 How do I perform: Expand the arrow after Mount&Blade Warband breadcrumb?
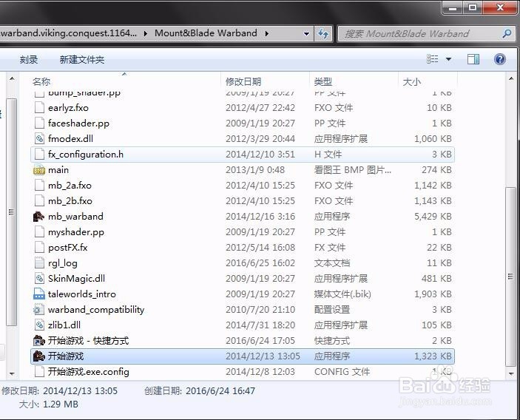pyautogui.click(x=266, y=33)
